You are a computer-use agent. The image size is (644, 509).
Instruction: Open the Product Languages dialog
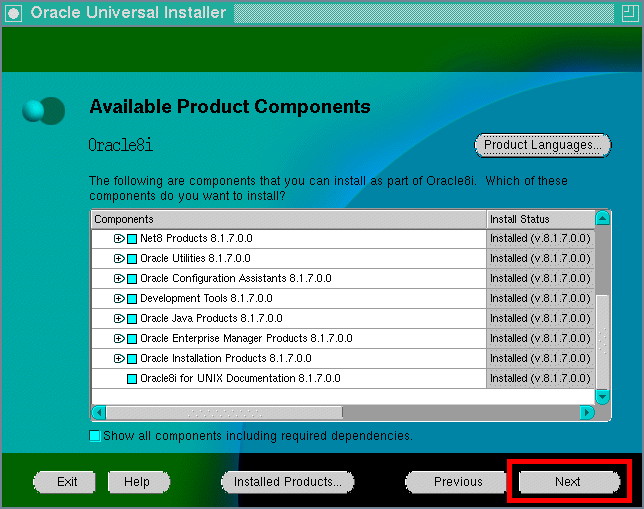(543, 145)
